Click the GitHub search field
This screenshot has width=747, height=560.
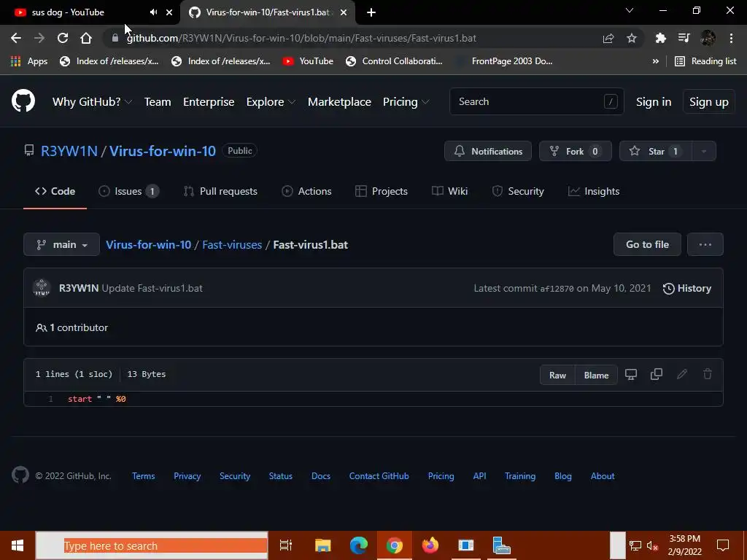536,101
